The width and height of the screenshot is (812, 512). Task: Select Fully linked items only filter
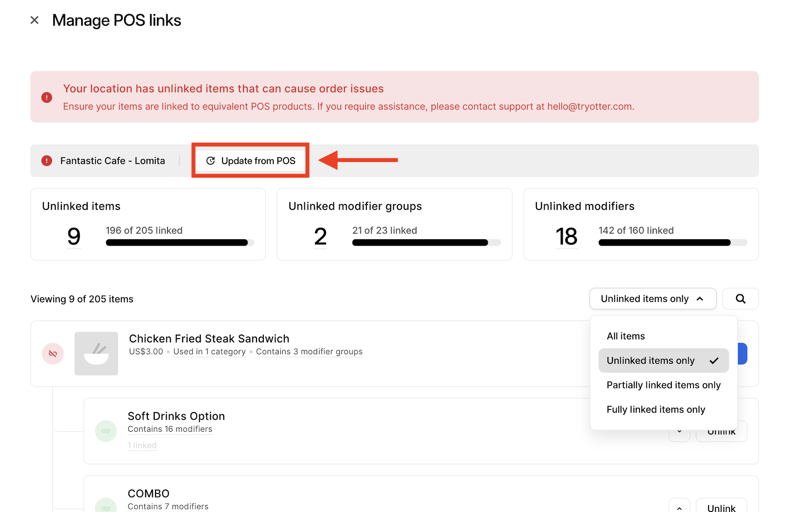(x=656, y=409)
